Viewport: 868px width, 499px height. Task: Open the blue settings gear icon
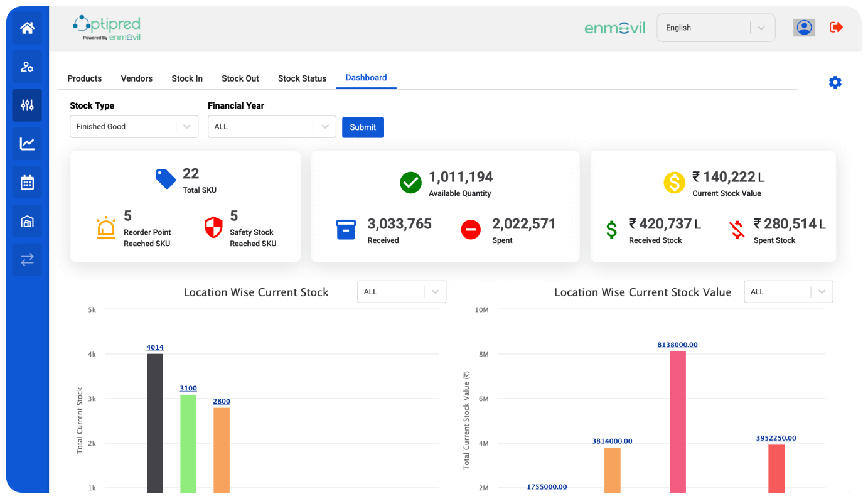pos(835,82)
